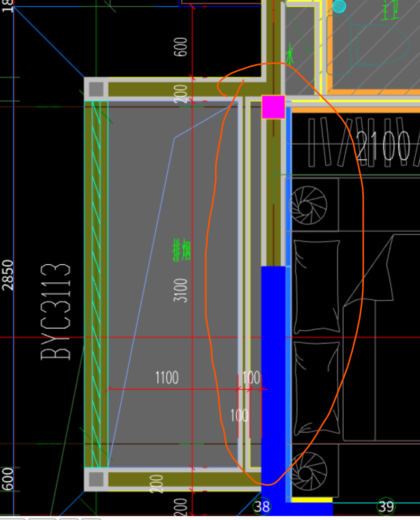This screenshot has height=520, width=420.
Task: Click the 2850 vertical dimension text
Action: pyautogui.click(x=7, y=275)
